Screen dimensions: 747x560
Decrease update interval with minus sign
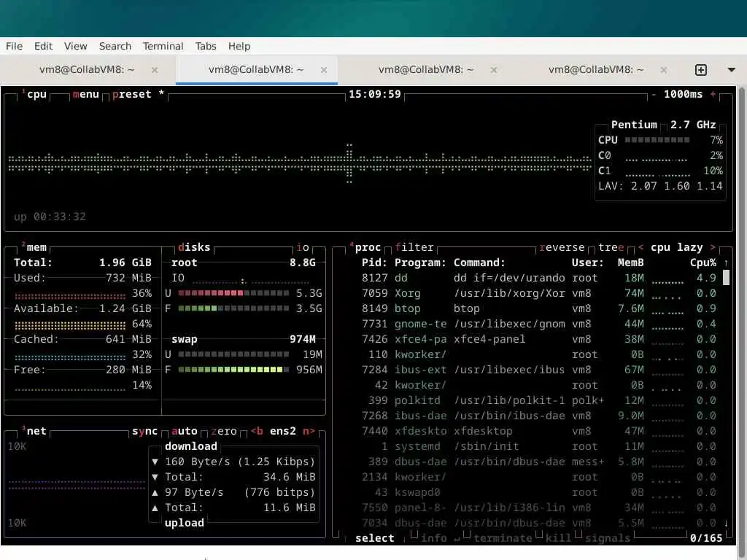click(654, 94)
